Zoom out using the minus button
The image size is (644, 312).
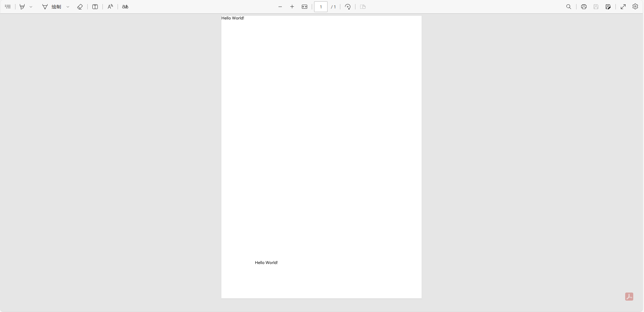(x=280, y=7)
